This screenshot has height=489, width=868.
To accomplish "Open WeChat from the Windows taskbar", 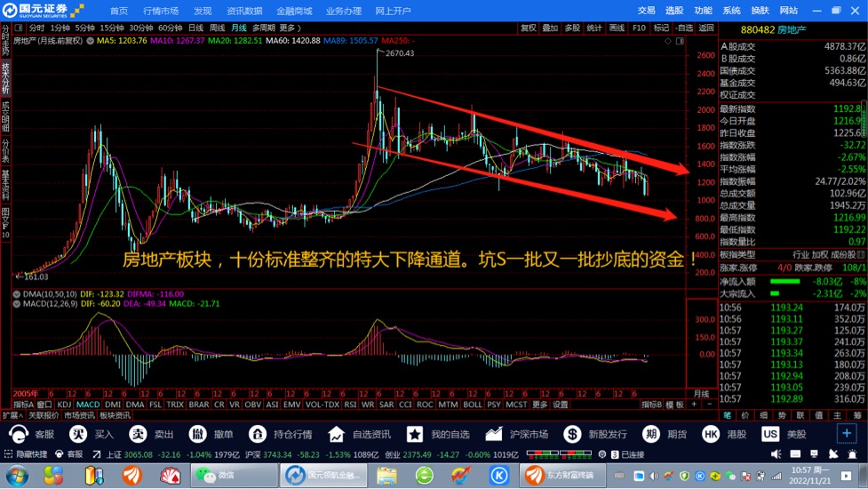I will [235, 475].
